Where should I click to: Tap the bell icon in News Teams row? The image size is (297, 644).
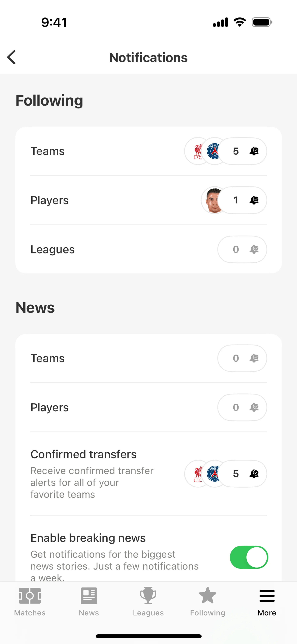click(254, 358)
